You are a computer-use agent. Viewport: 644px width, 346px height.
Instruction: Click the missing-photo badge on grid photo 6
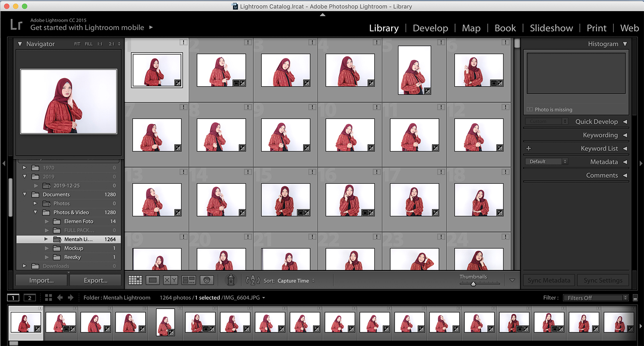tap(505, 42)
